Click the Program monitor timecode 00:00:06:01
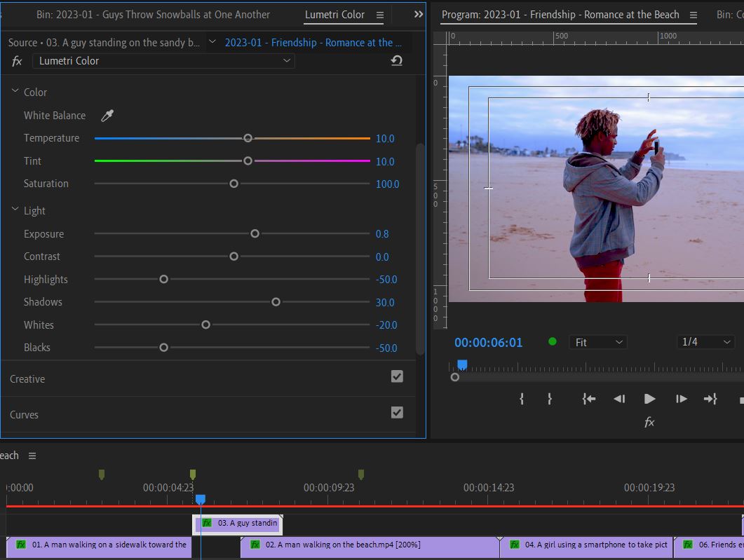The image size is (744, 560). click(x=488, y=342)
